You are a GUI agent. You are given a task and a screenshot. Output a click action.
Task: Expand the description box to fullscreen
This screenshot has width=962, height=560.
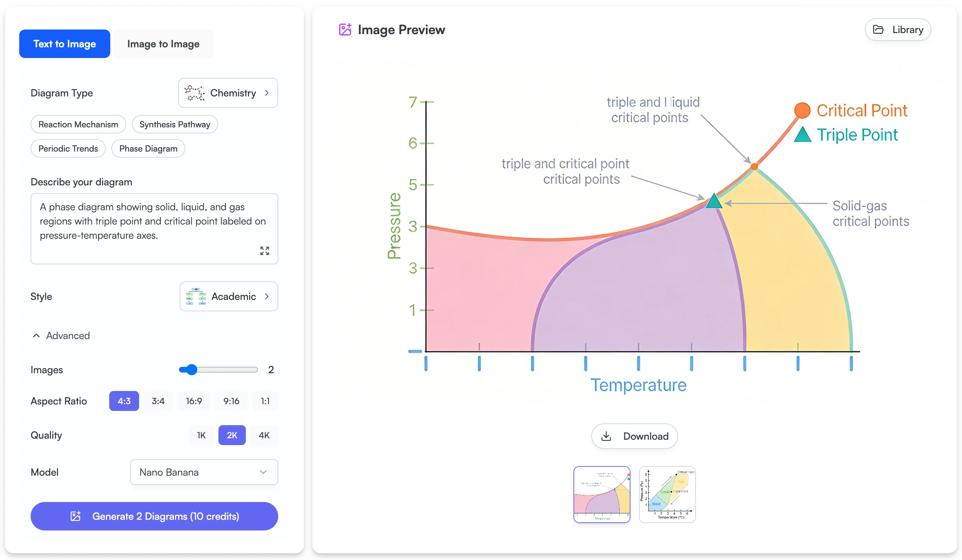(265, 251)
